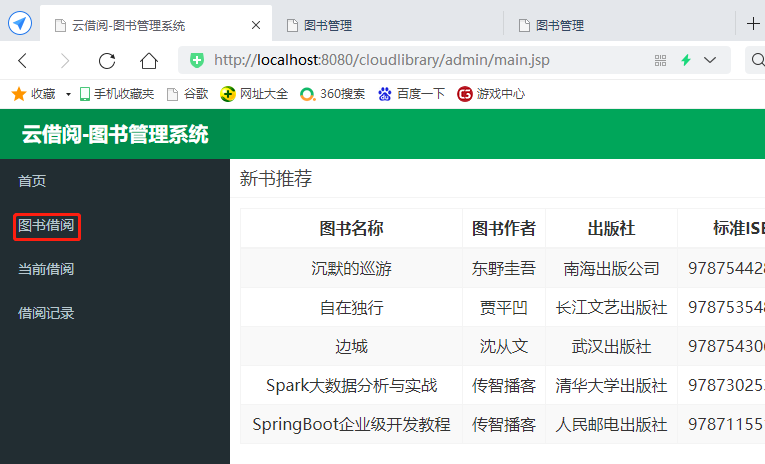Click the book title 自在独行
Image resolution: width=765 pixels, height=464 pixels.
click(x=351, y=307)
